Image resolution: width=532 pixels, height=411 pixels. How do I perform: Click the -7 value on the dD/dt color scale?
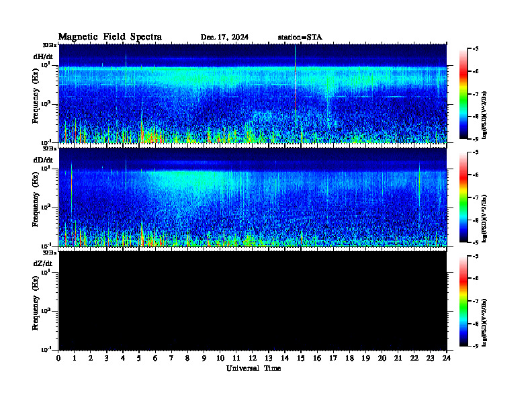pos(476,197)
